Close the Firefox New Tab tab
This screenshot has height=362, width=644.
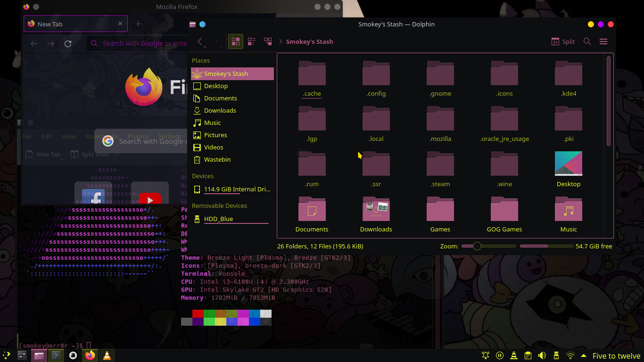pos(120,24)
